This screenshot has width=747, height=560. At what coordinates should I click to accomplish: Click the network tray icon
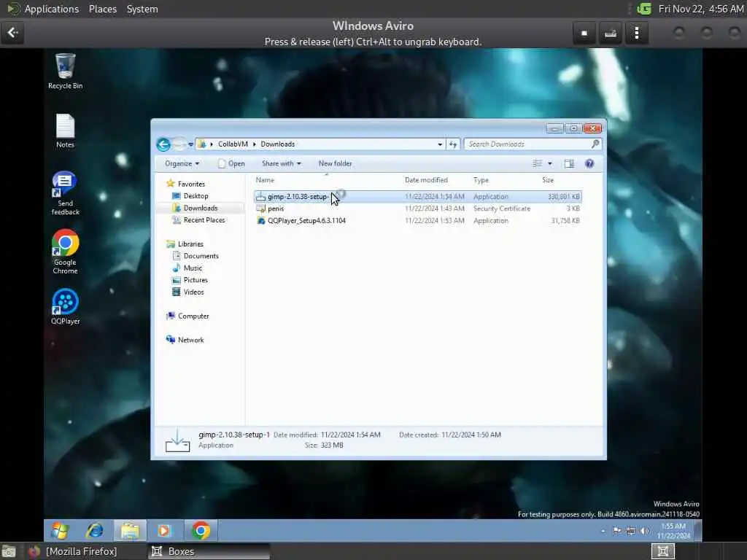(630, 531)
